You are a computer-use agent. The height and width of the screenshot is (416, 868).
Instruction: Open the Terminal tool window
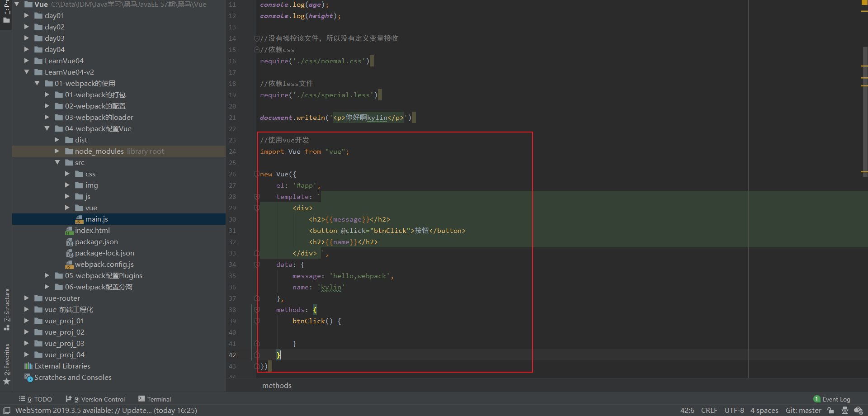(155, 399)
